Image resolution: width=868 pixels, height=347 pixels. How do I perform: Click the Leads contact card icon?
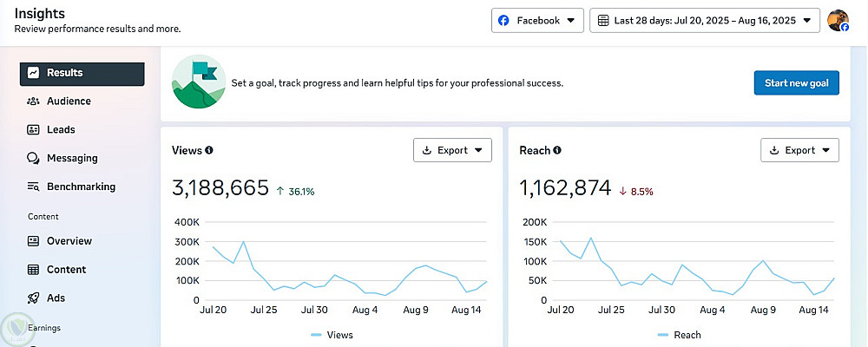point(33,130)
